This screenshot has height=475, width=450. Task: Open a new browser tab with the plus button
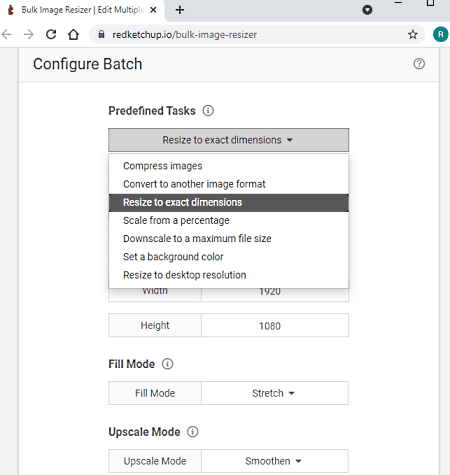tap(180, 10)
